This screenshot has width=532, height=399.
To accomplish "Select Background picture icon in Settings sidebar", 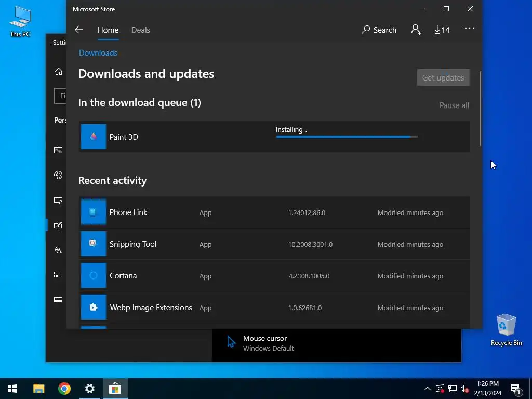I will 58,150.
